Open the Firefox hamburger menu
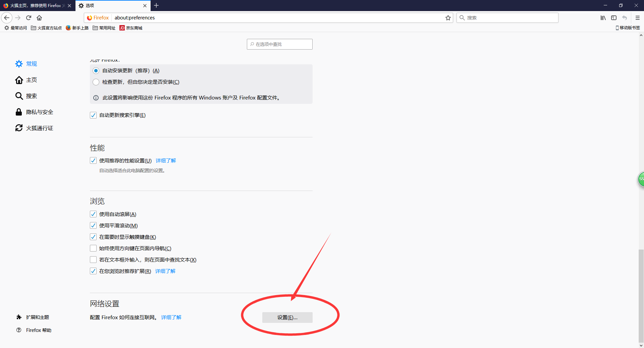The image size is (644, 348). click(638, 18)
